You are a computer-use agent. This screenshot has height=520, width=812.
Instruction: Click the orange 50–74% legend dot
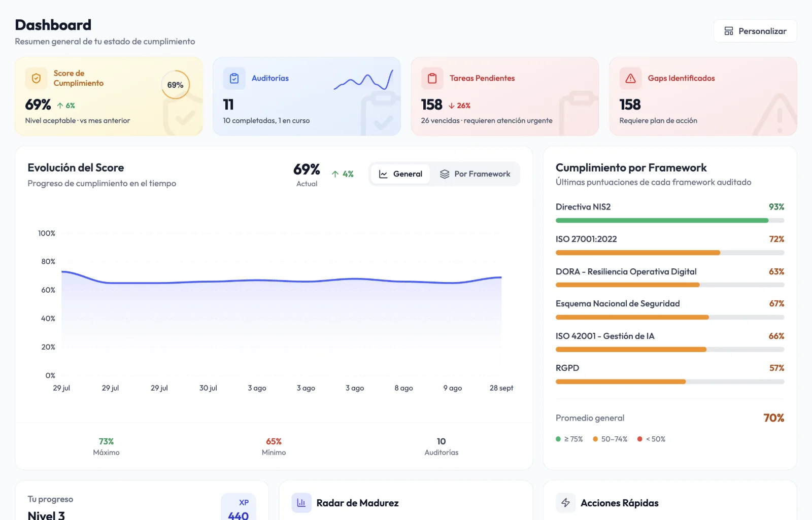click(x=595, y=439)
